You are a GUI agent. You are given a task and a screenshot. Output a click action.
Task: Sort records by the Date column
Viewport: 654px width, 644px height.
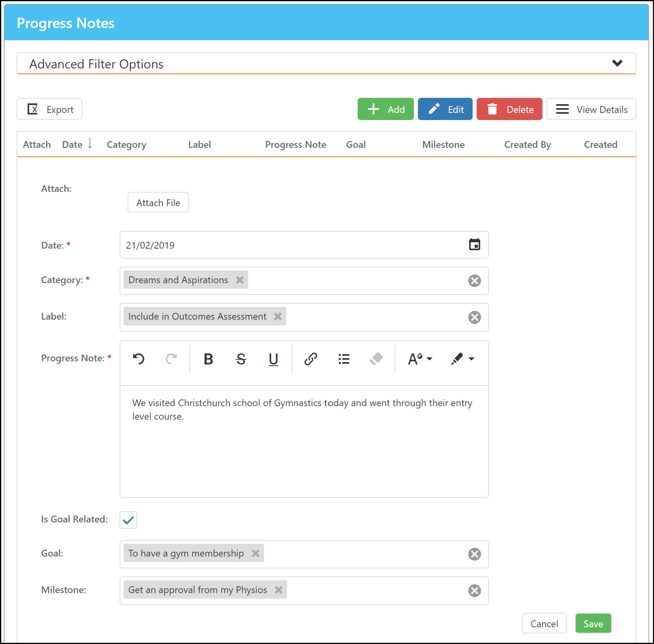[x=72, y=144]
